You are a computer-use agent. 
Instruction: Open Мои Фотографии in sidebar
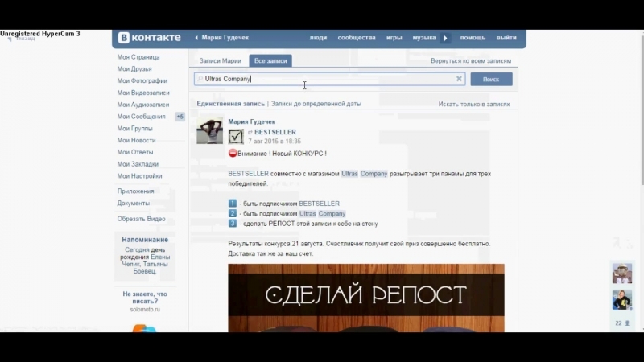coord(142,81)
